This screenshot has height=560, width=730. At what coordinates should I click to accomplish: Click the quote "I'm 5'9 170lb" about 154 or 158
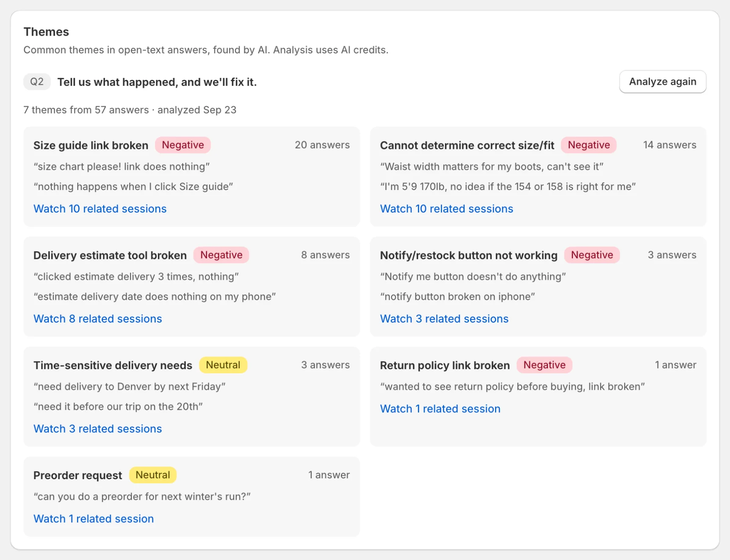coord(508,186)
